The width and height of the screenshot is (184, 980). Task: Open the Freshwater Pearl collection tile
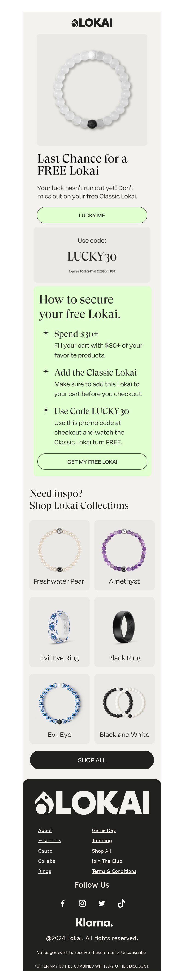click(x=60, y=555)
